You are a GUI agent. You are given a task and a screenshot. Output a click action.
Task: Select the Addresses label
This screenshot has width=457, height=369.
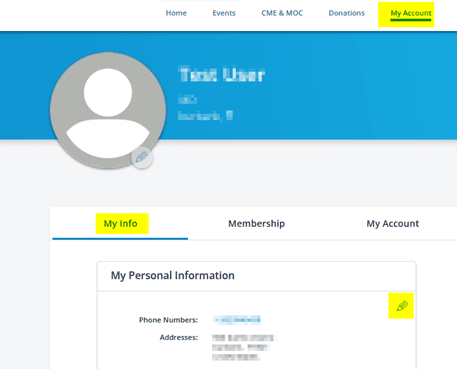tap(179, 338)
